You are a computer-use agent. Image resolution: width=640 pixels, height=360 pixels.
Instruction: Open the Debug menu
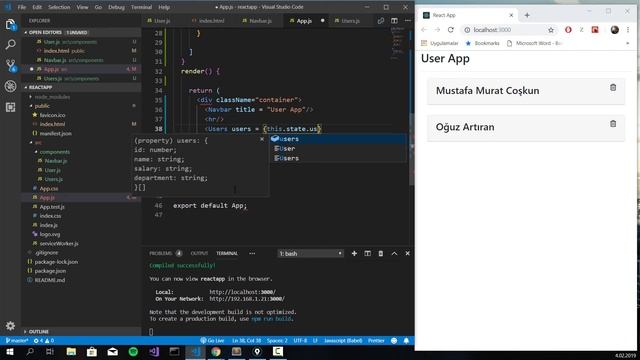click(116, 7)
